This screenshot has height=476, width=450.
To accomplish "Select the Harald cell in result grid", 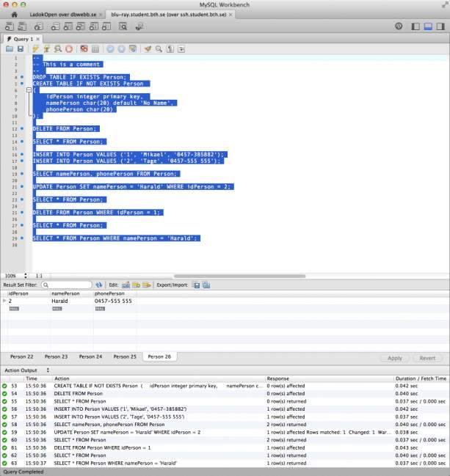I will point(72,301).
